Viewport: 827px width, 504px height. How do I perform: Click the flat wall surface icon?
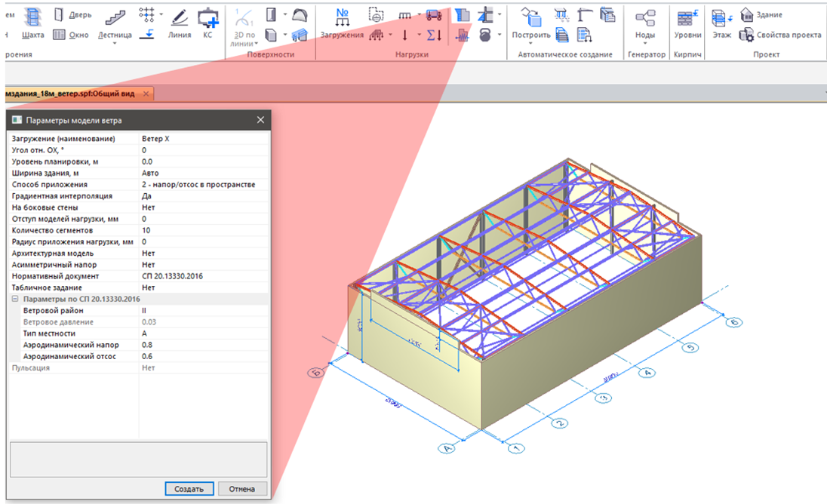(271, 14)
